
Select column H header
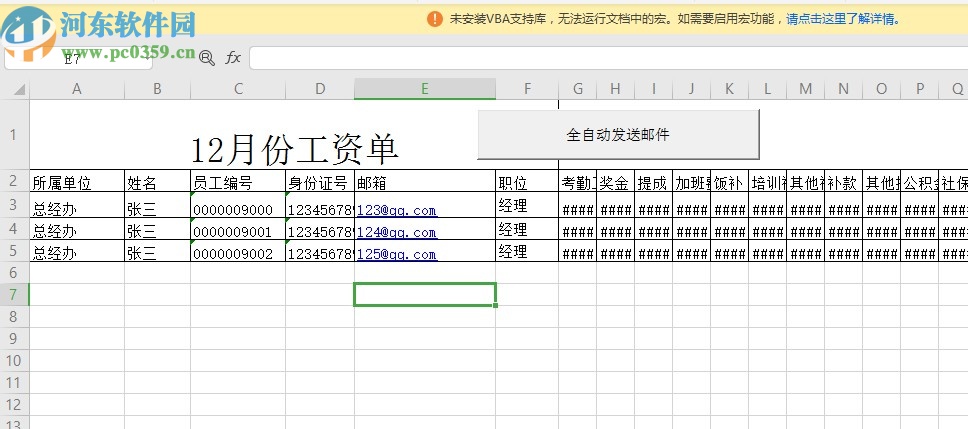click(x=615, y=89)
